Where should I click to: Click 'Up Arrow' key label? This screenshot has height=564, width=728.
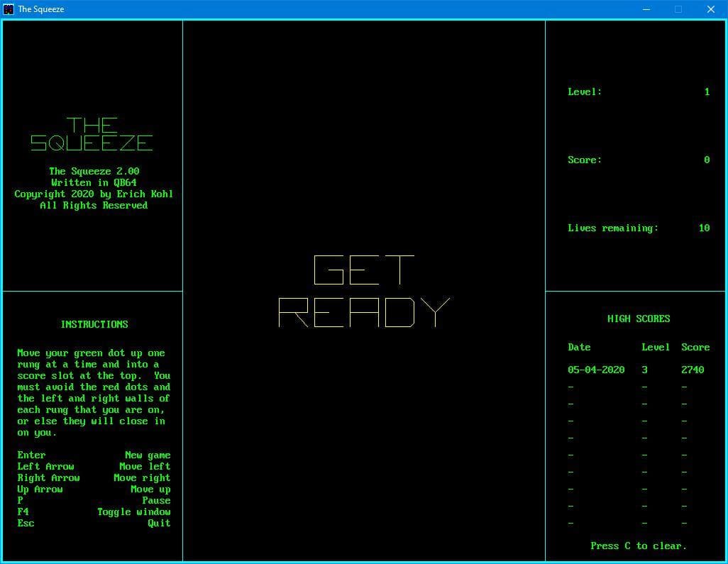pos(40,490)
